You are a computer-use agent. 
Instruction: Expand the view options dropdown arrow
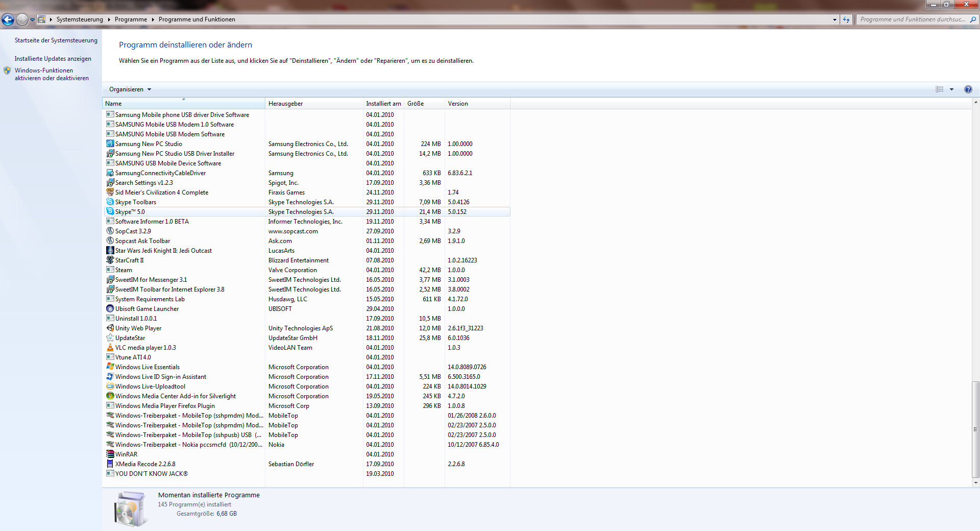pyautogui.click(x=951, y=89)
